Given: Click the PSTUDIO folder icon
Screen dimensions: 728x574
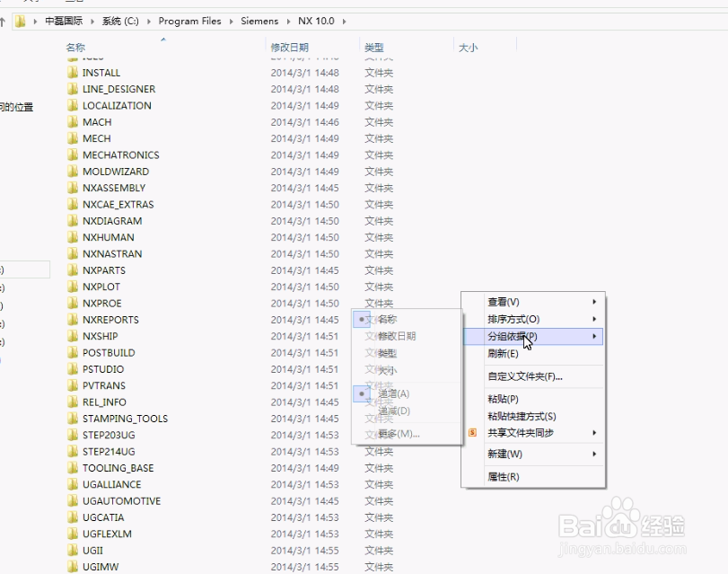Looking at the screenshot, I should point(73,369).
